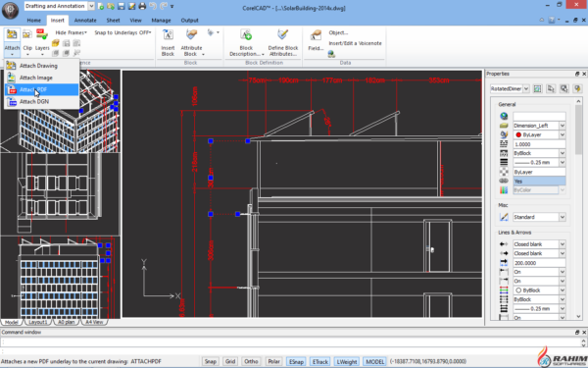Click the Undo arrow icon

pyautogui.click(x=153, y=6)
